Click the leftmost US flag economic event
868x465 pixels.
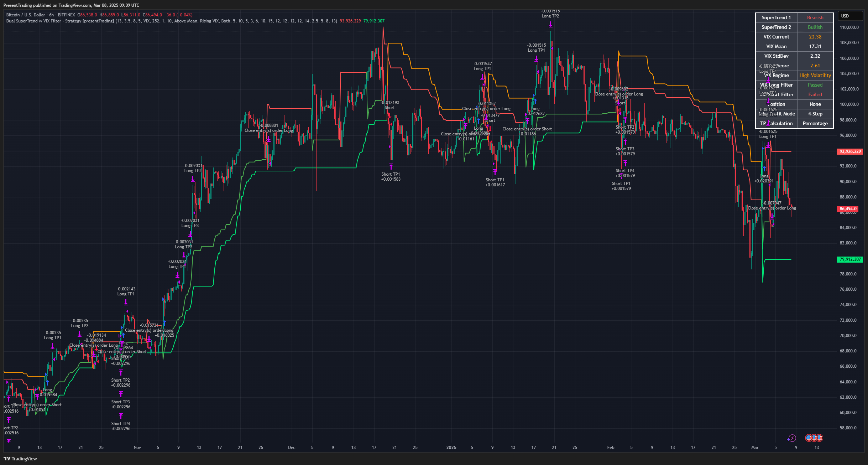(809, 438)
